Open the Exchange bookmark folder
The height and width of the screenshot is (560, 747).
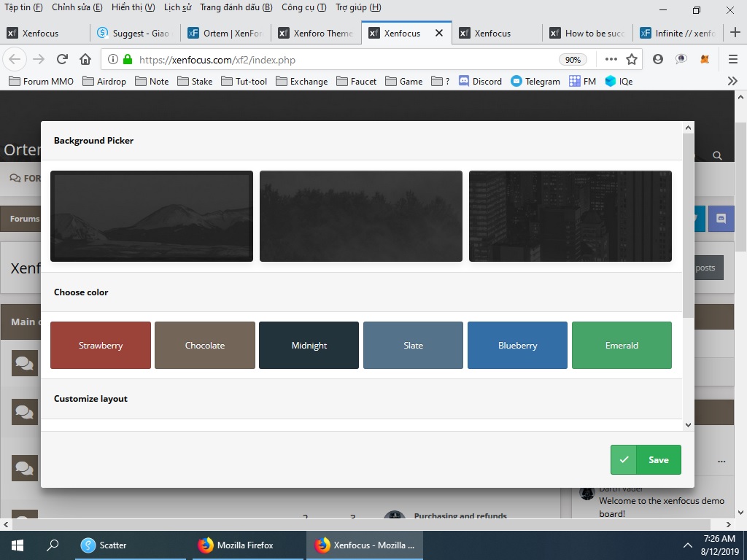[302, 81]
